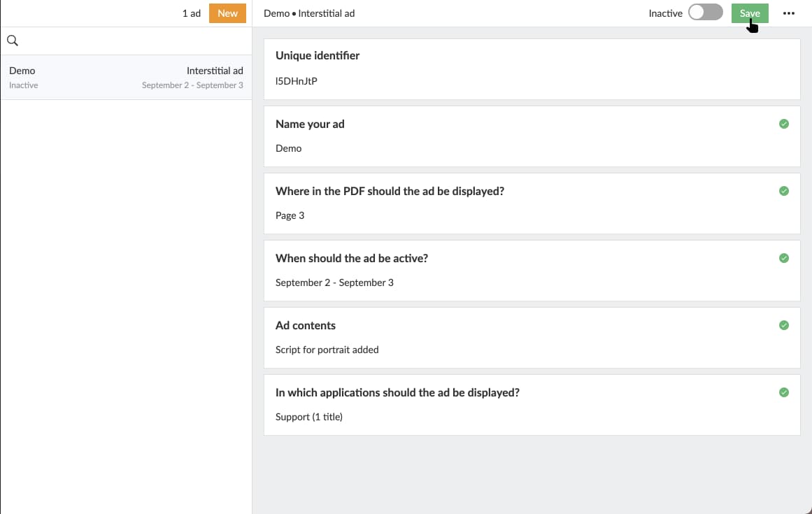
Task: Open the three-dot more options menu
Action: click(789, 13)
